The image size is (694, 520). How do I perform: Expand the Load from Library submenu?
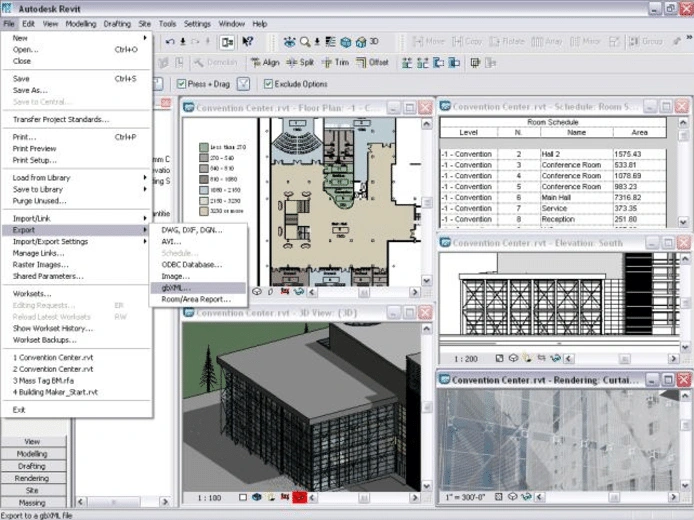145,177
